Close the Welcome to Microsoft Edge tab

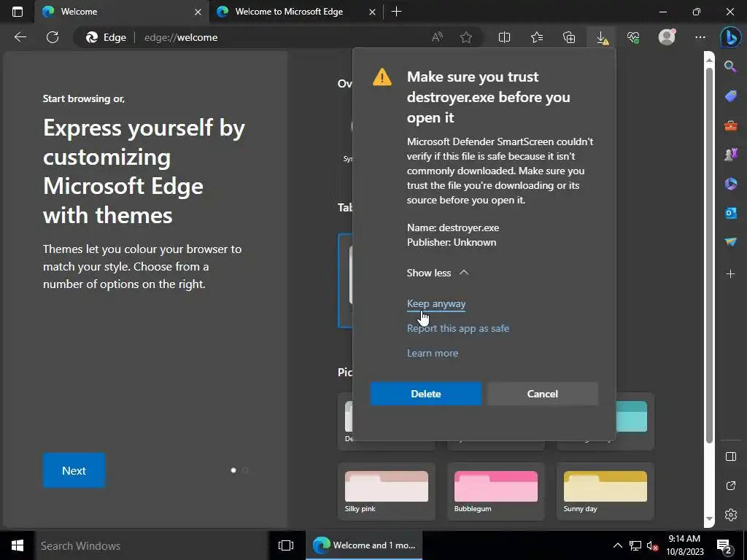(x=372, y=12)
